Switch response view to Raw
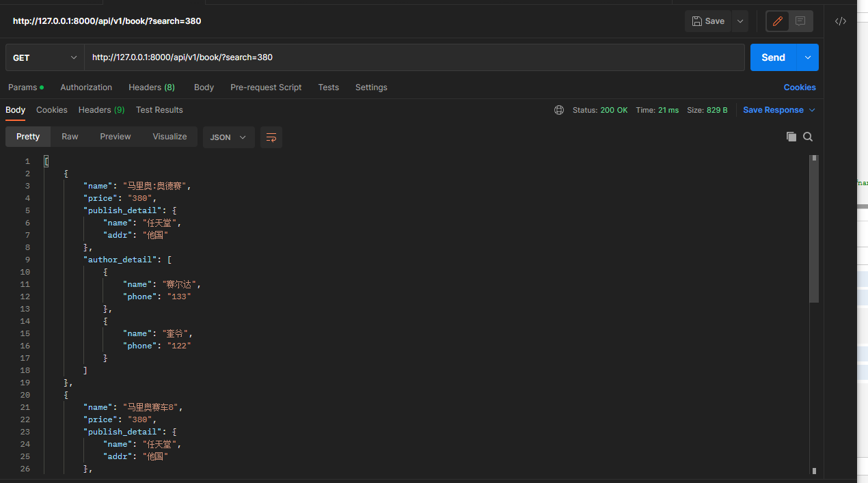The width and height of the screenshot is (868, 483). click(x=70, y=137)
